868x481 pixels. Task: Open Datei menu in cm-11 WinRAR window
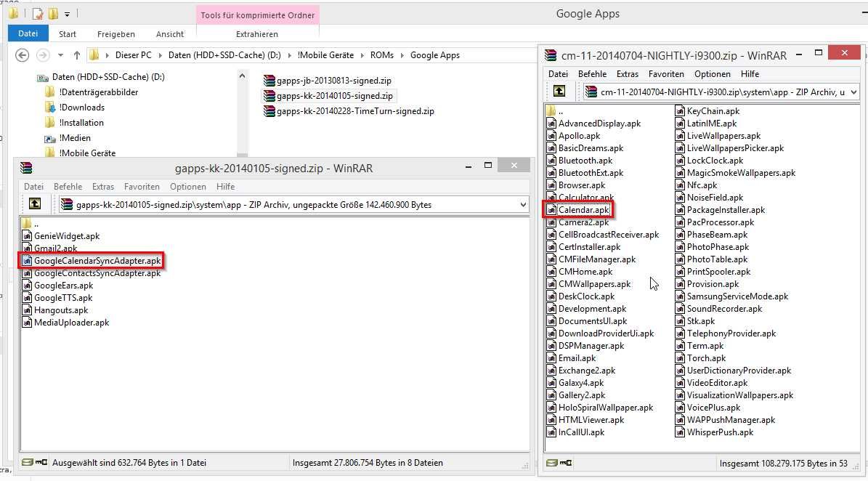(558, 73)
